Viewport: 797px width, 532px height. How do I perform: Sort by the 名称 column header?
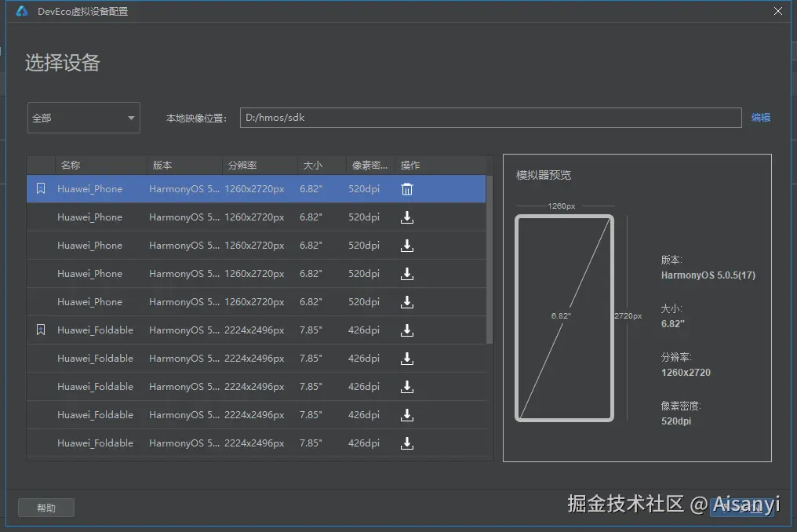click(x=101, y=166)
